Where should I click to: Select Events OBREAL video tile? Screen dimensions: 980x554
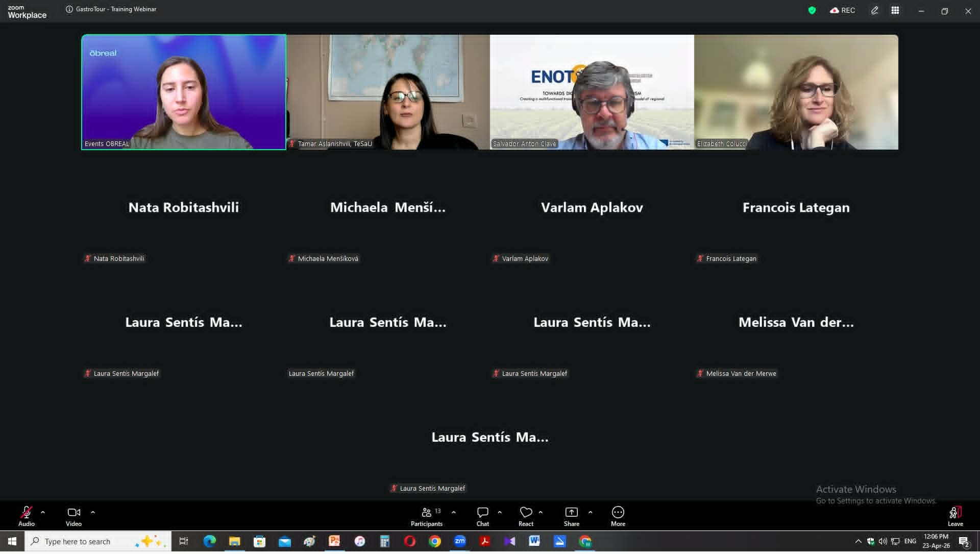tap(183, 92)
